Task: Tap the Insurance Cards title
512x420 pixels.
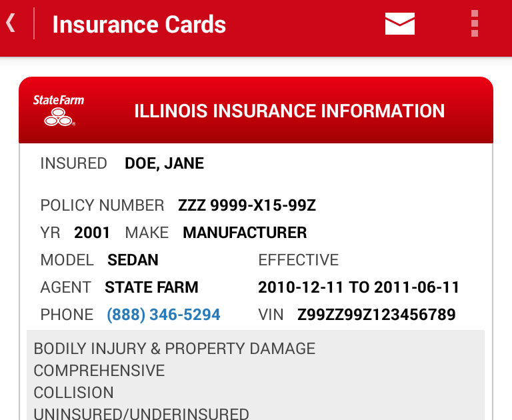Action: tap(139, 25)
